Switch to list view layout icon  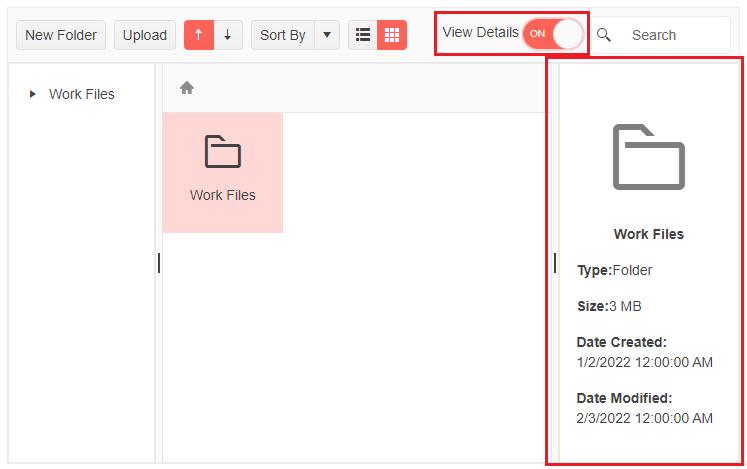[x=363, y=35]
